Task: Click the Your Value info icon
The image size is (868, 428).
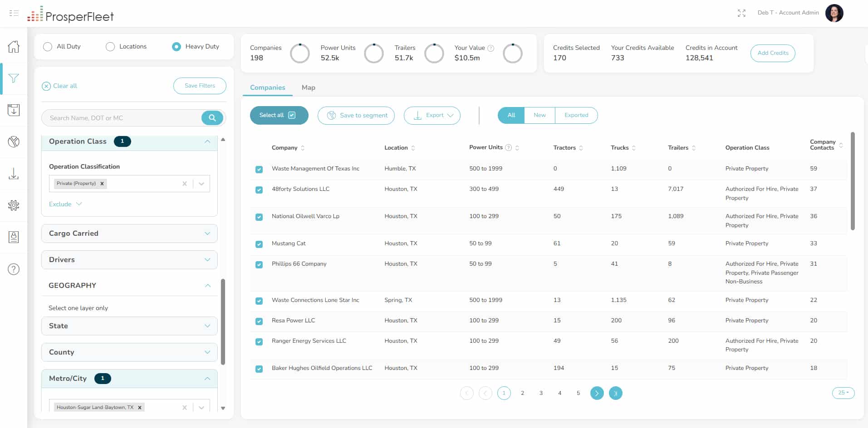Action: [x=490, y=48]
